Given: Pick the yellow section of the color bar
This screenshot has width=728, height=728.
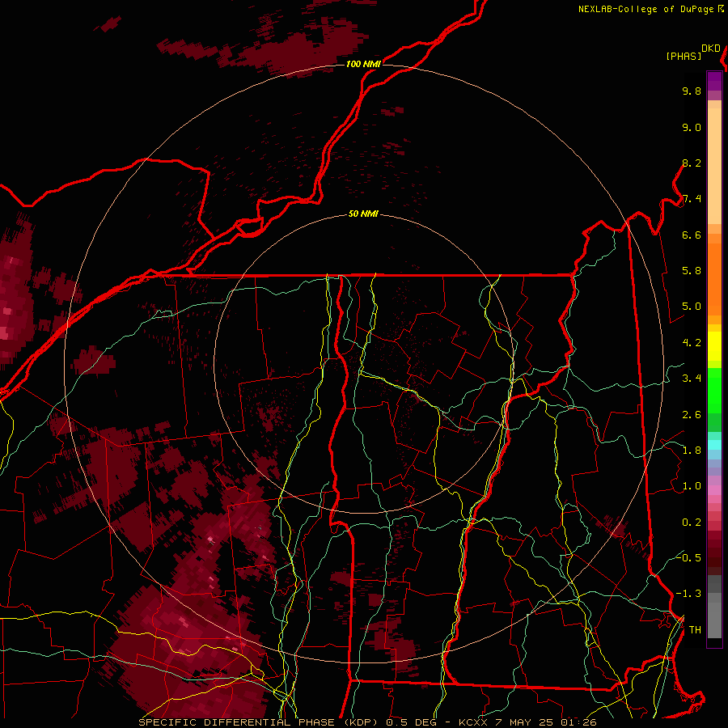Looking at the screenshot, I should (714, 346).
